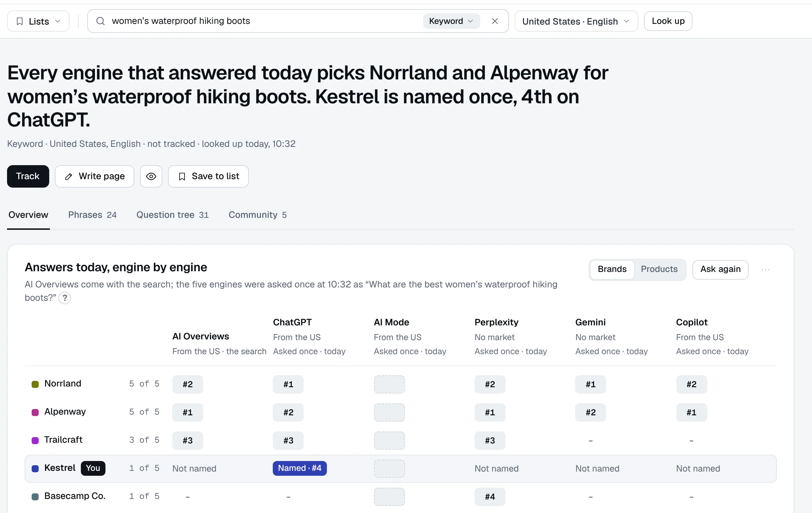This screenshot has width=812, height=513.
Task: Click the Copilot column header
Action: click(x=691, y=322)
